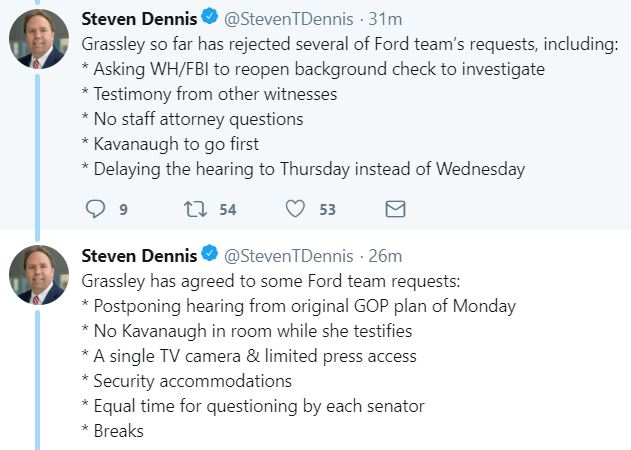Click the retweet count 54
Screen dimensions: 631x450
(x=228, y=210)
